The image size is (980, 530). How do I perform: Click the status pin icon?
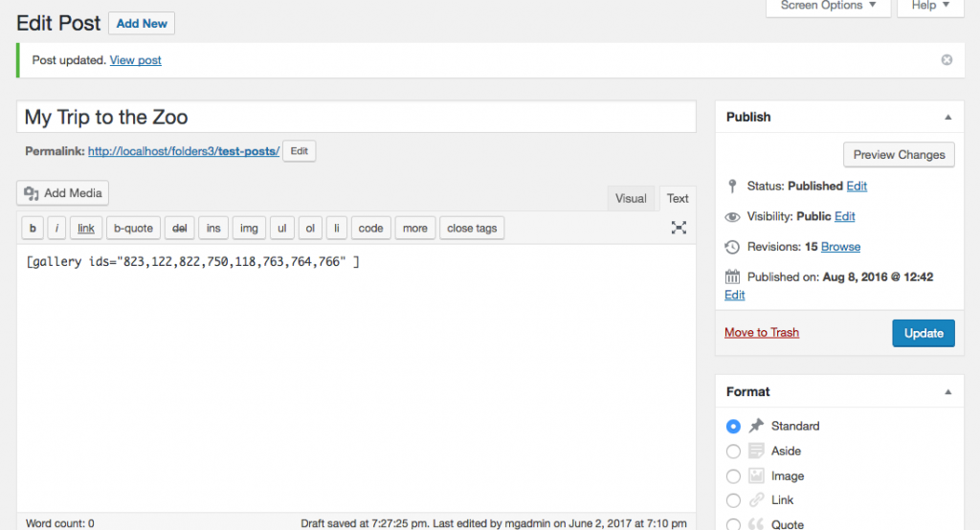point(732,187)
